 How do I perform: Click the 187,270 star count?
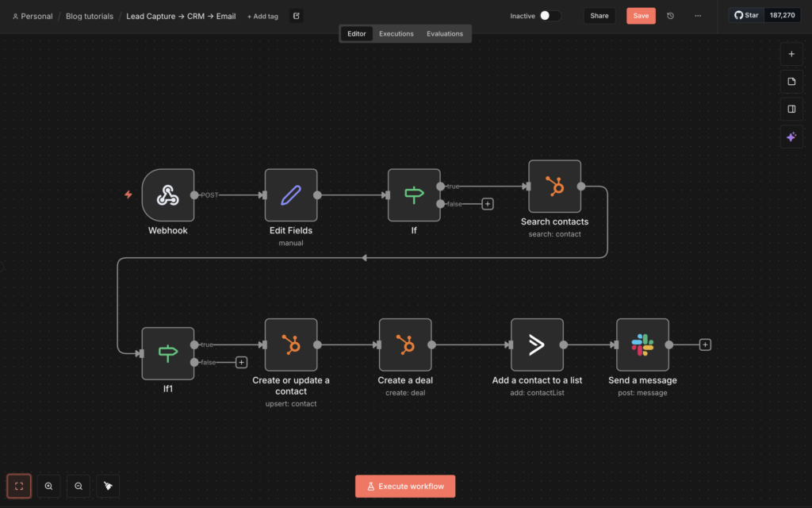(782, 15)
